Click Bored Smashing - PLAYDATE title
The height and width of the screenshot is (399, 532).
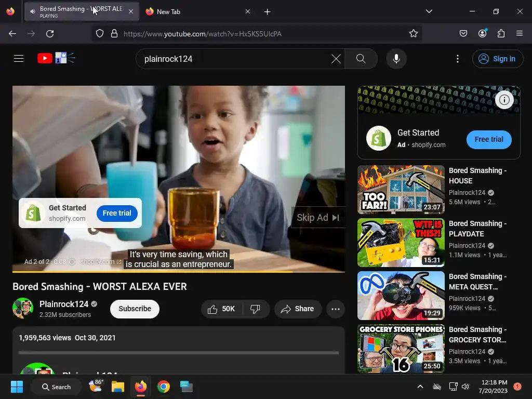(477, 229)
